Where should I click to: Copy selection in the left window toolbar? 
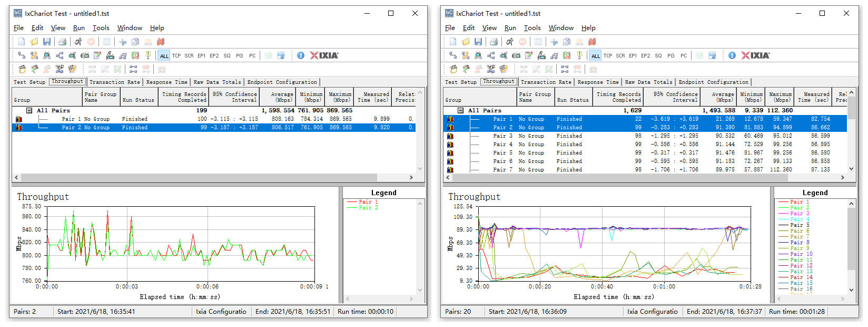[x=135, y=42]
